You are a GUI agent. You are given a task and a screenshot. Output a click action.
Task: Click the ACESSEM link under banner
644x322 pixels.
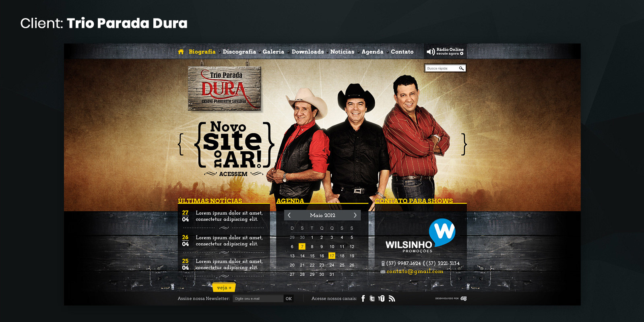(x=233, y=174)
